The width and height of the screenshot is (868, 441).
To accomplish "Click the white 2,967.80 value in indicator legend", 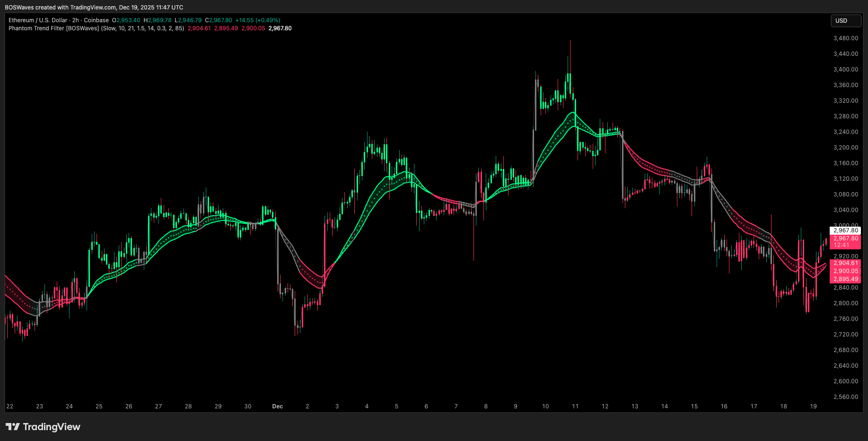I will pos(280,28).
